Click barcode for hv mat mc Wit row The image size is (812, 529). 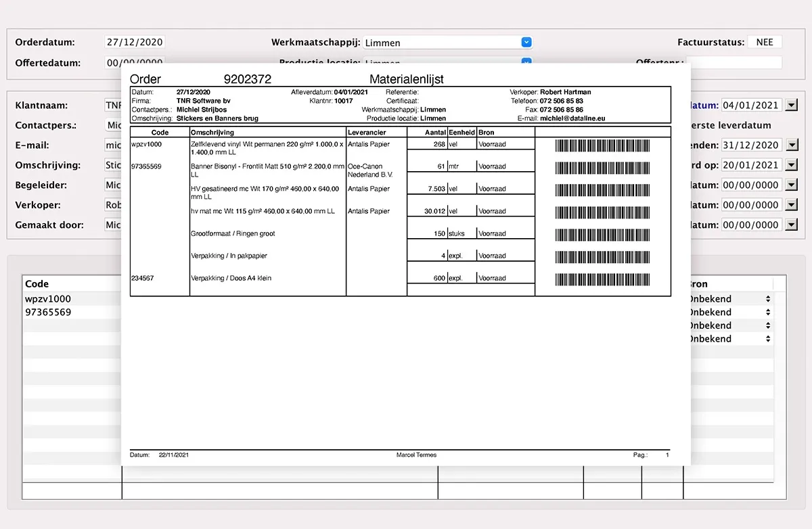(602, 212)
